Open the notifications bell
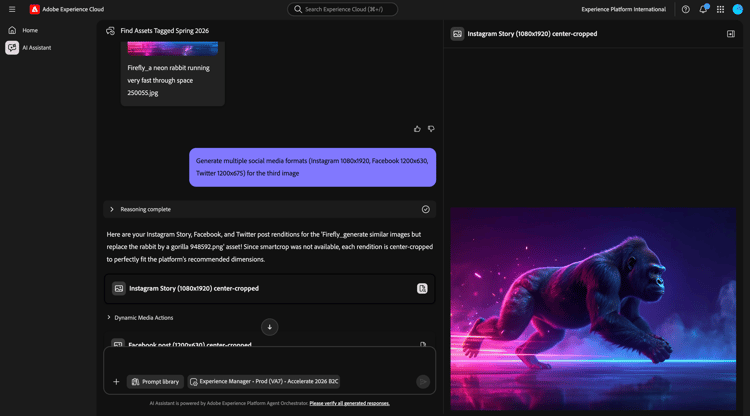The height and width of the screenshot is (416, 750). click(x=703, y=9)
